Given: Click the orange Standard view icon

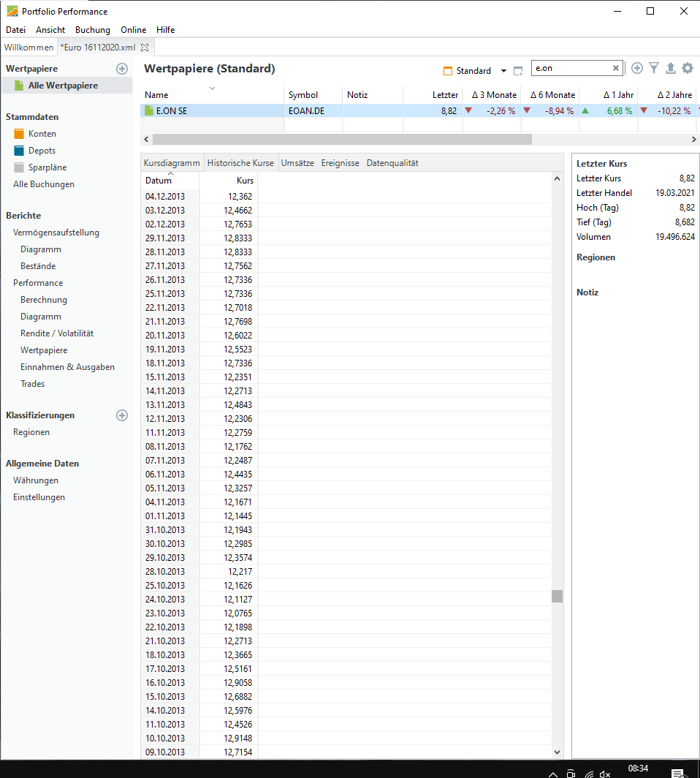Looking at the screenshot, I should (448, 71).
